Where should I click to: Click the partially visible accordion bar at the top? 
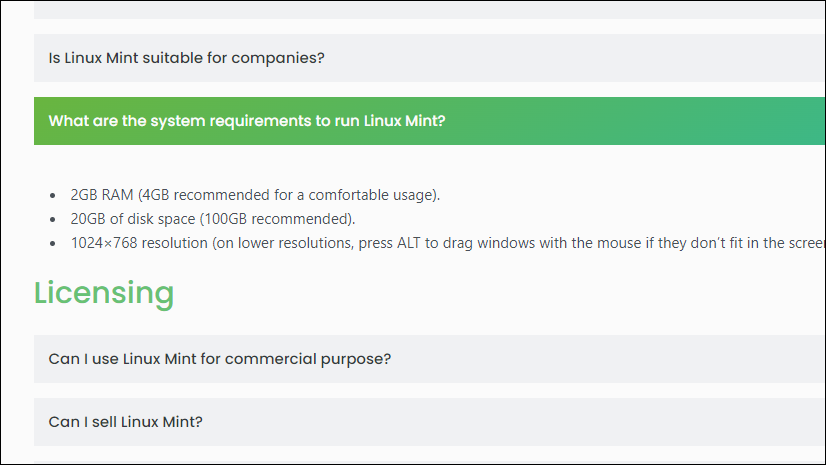tap(430, 8)
